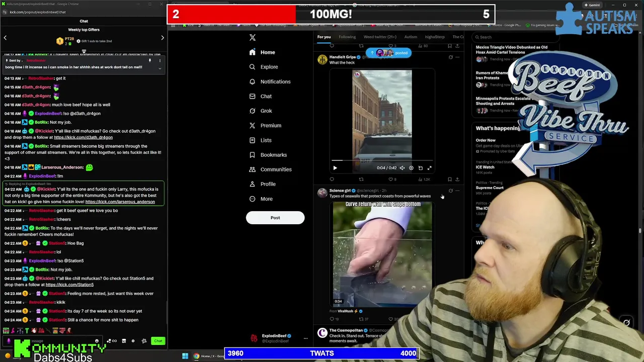The width and height of the screenshot is (644, 362).
Task: Open Explore in the X sidebar
Action: coord(264,67)
